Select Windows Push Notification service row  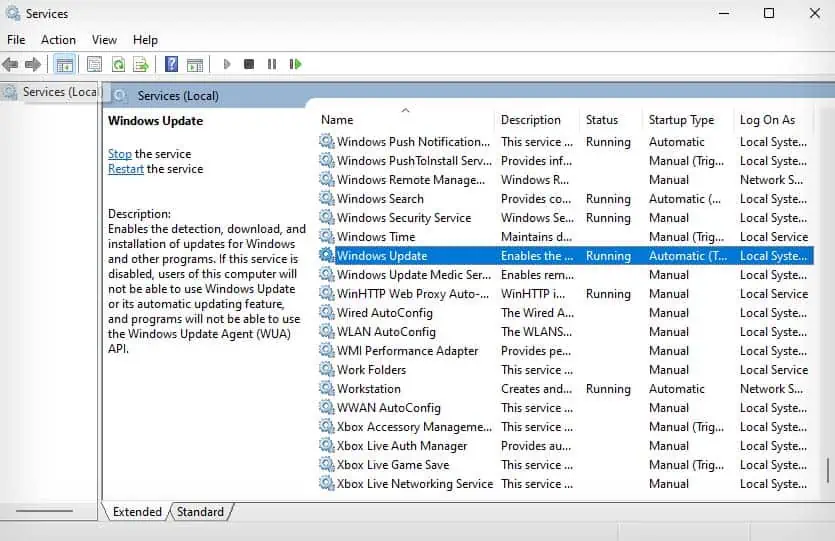(x=566, y=142)
